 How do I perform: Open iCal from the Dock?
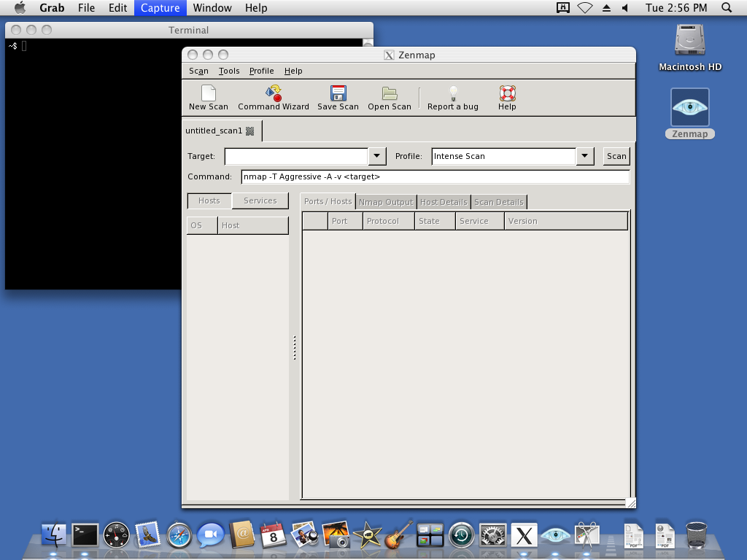pyautogui.click(x=273, y=534)
